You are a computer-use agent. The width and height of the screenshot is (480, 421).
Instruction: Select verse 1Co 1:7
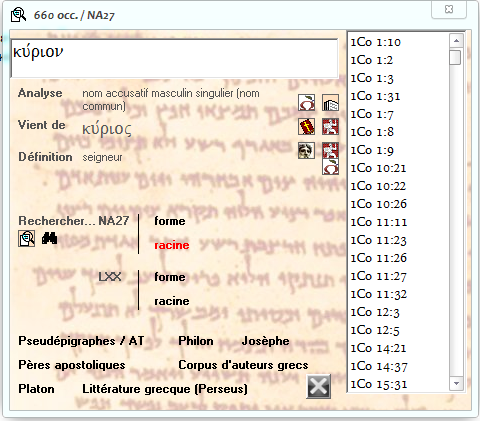coord(372,114)
